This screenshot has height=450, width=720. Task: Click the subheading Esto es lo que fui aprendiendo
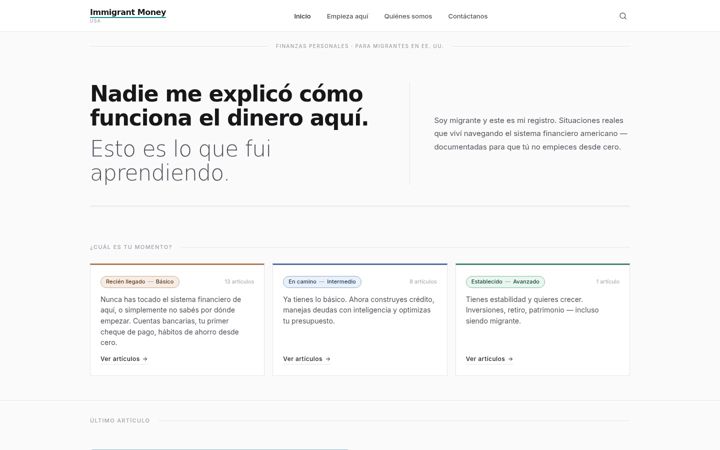pos(181,160)
